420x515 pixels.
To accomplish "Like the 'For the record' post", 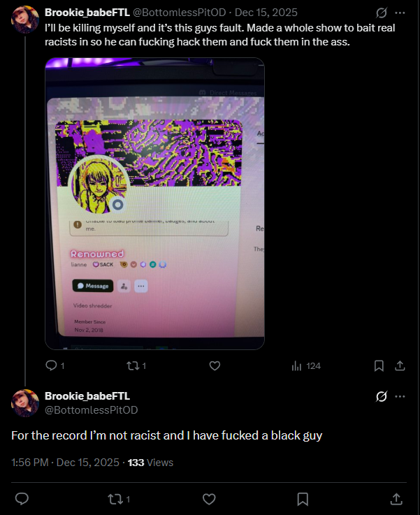I will (209, 499).
